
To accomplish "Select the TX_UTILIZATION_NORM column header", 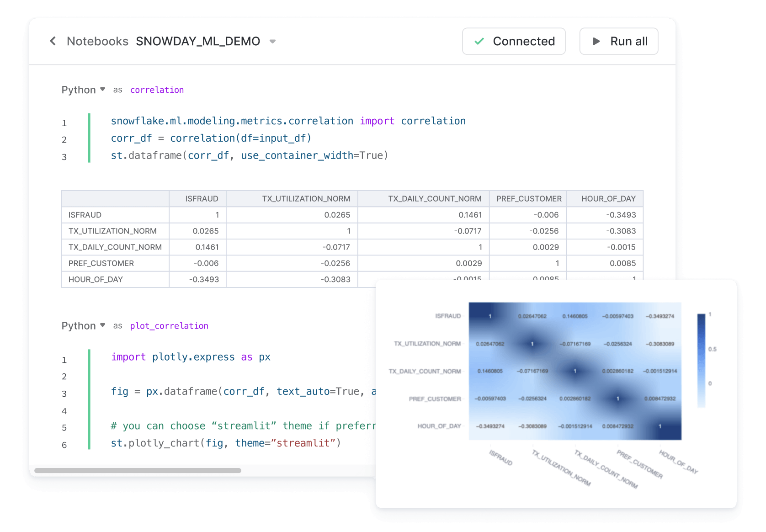I will click(x=292, y=199).
